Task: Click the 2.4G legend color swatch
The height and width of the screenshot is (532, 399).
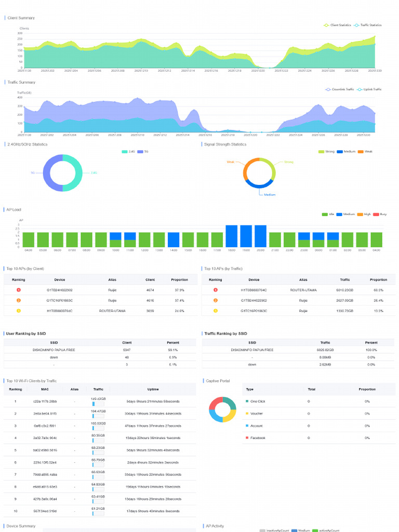Action: coord(125,152)
